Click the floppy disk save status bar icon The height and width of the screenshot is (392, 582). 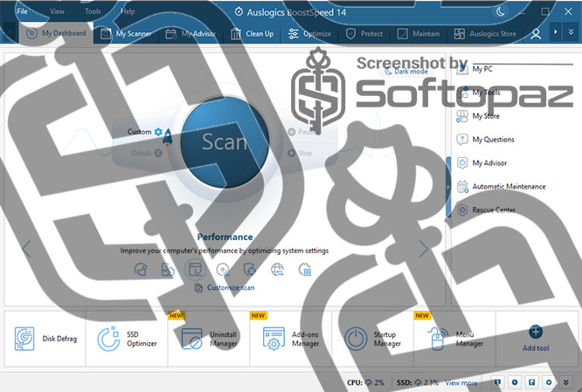pos(532,382)
